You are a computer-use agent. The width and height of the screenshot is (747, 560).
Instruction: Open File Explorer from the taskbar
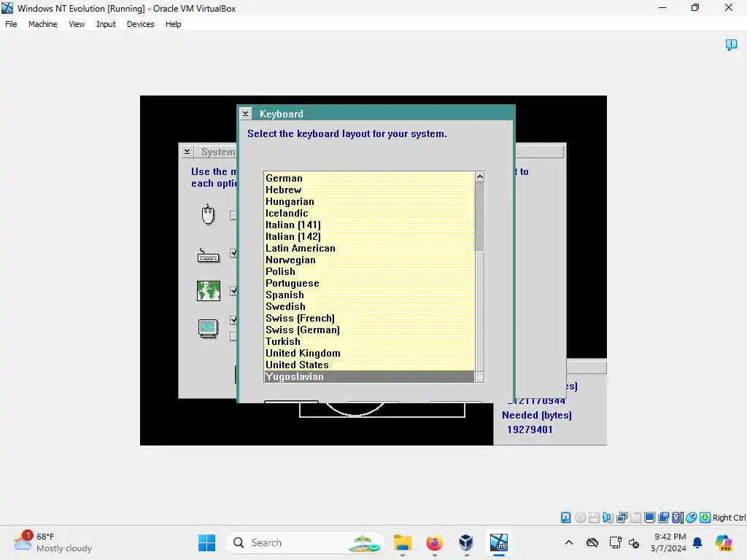click(x=403, y=542)
